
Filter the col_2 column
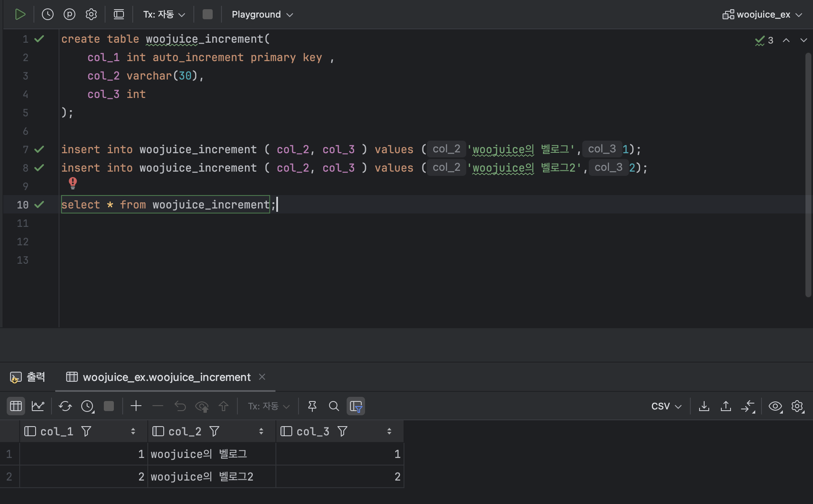click(x=214, y=432)
